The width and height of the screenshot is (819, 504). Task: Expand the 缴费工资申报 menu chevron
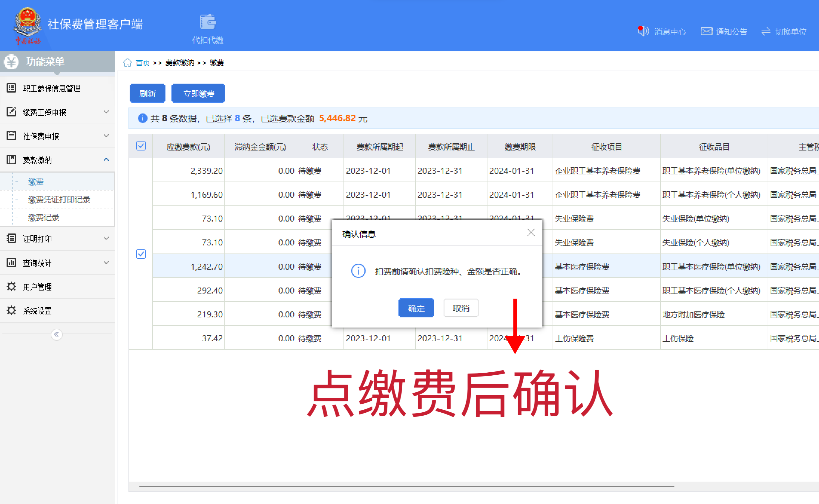106,112
